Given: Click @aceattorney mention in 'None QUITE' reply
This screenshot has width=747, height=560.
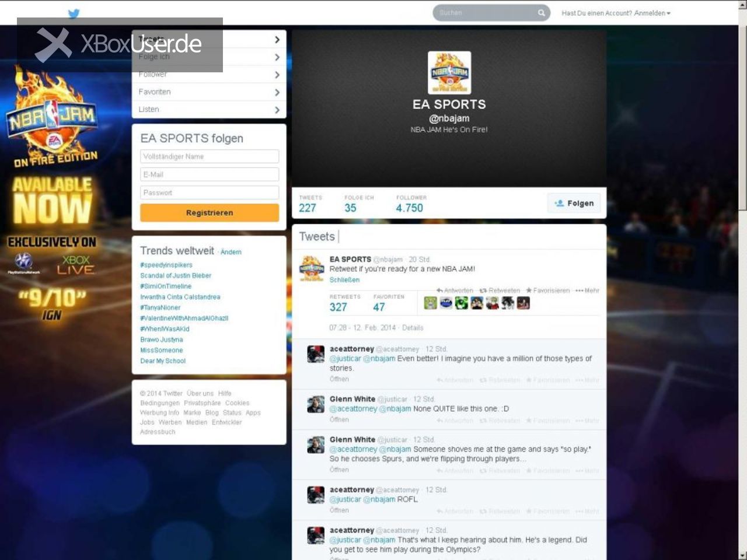Looking at the screenshot, I should point(353,409).
